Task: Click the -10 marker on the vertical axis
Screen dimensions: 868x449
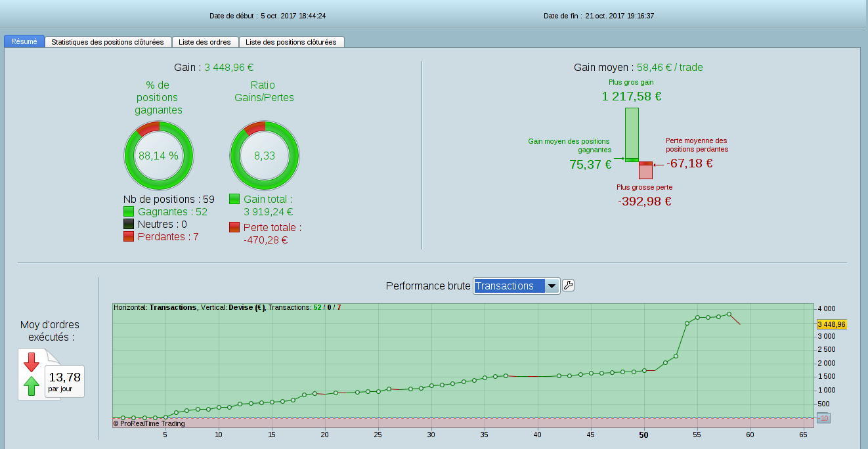Action: coord(824,418)
